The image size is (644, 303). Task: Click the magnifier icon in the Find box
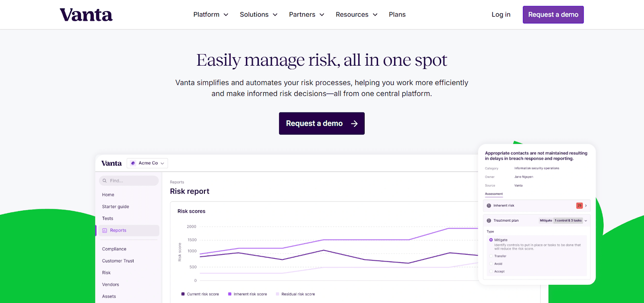[x=105, y=181]
